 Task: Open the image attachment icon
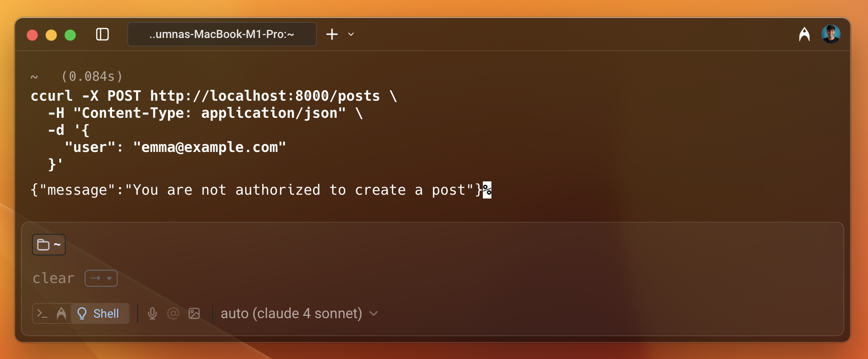coord(194,313)
